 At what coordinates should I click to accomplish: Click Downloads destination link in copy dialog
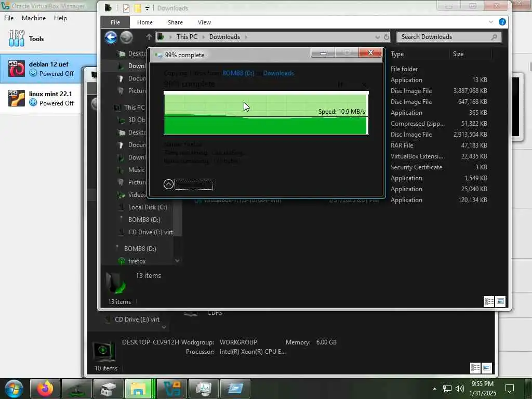point(278,73)
